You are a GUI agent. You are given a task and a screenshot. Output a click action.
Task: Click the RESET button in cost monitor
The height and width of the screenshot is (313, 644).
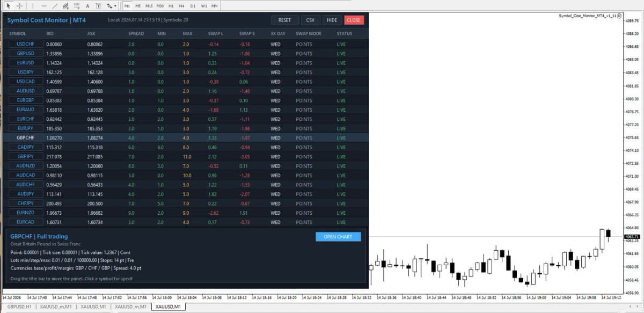[x=284, y=20]
